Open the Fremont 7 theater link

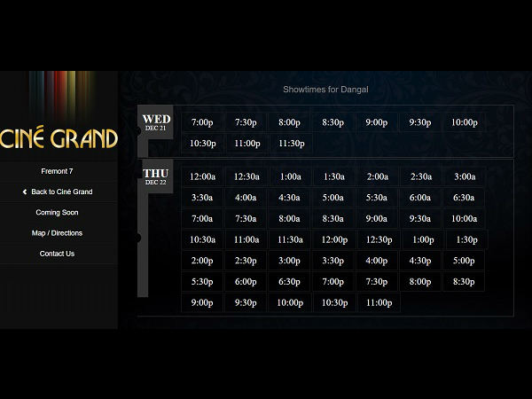click(58, 170)
